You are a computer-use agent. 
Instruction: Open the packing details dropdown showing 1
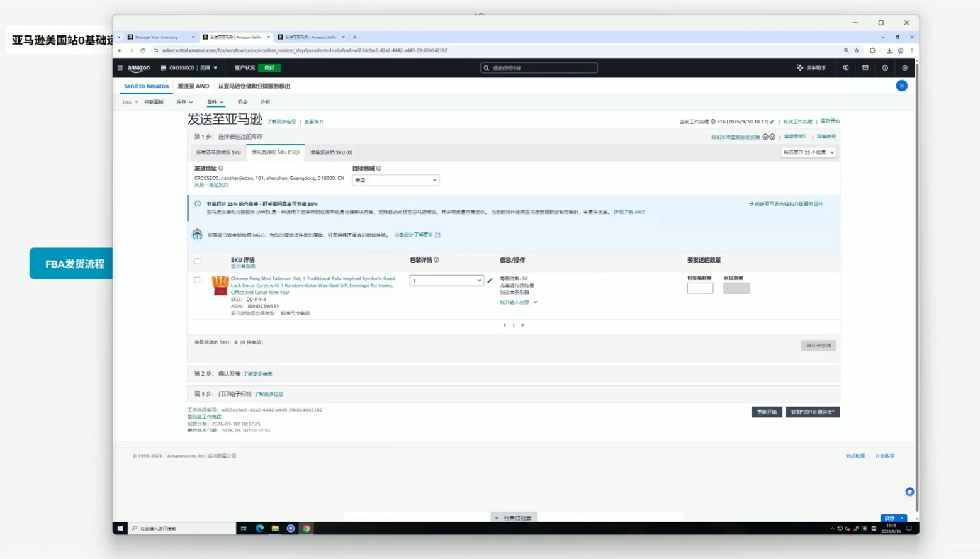tap(446, 281)
